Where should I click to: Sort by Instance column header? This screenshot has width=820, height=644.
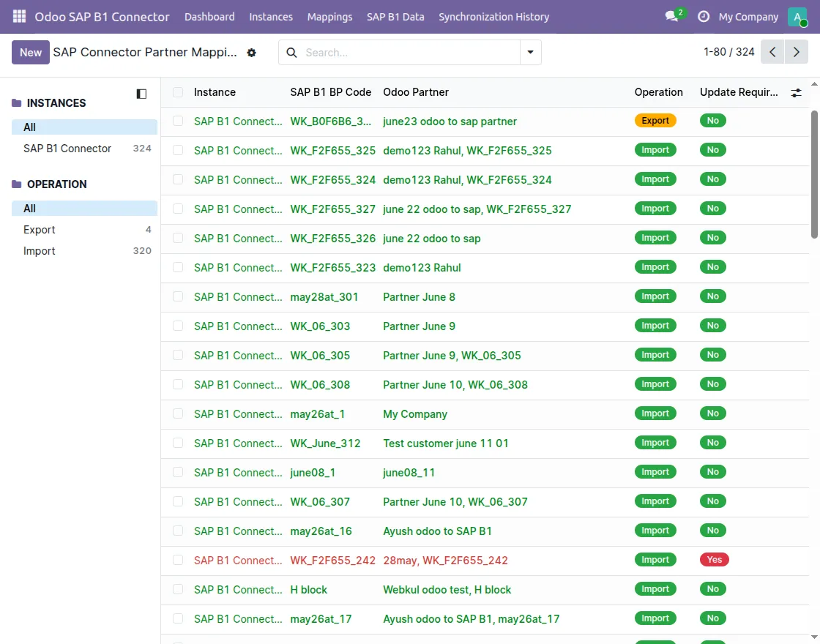[215, 92]
